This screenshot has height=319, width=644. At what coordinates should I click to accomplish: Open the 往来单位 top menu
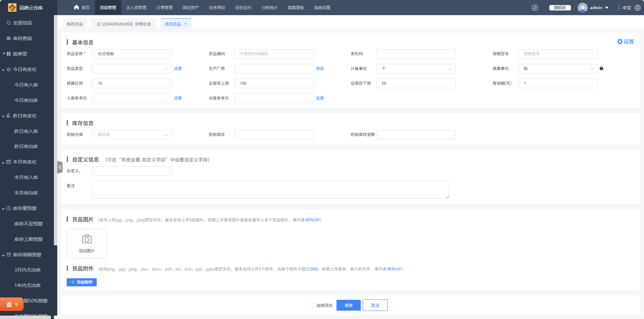217,8
